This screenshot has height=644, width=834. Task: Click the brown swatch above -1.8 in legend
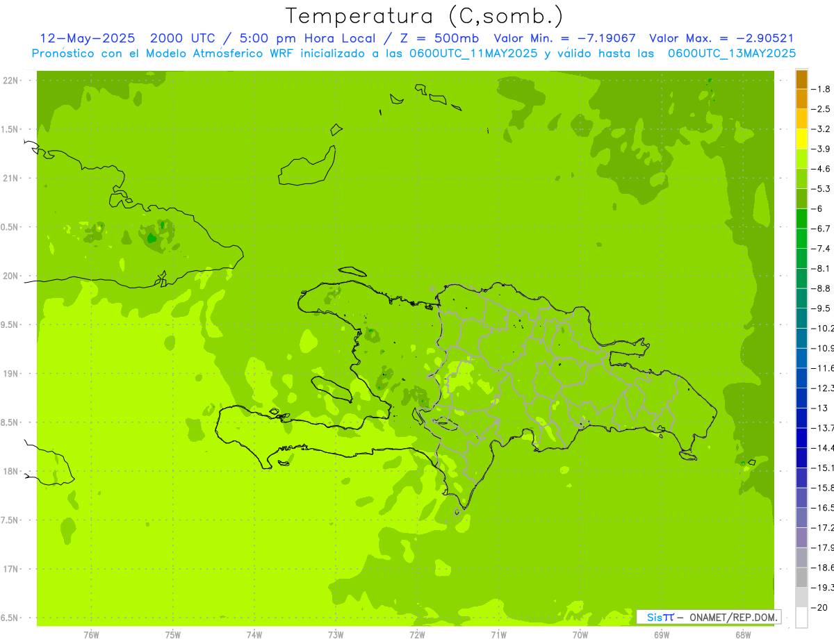click(x=801, y=79)
